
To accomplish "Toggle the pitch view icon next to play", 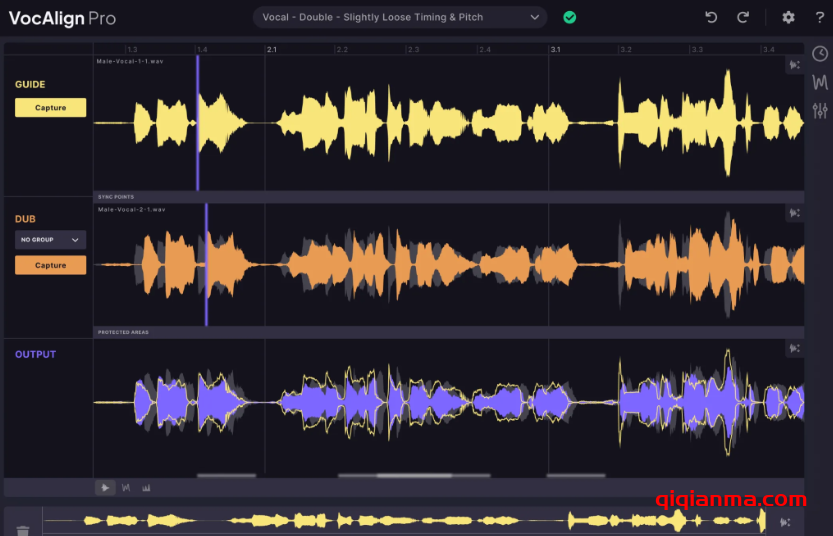I will [126, 488].
